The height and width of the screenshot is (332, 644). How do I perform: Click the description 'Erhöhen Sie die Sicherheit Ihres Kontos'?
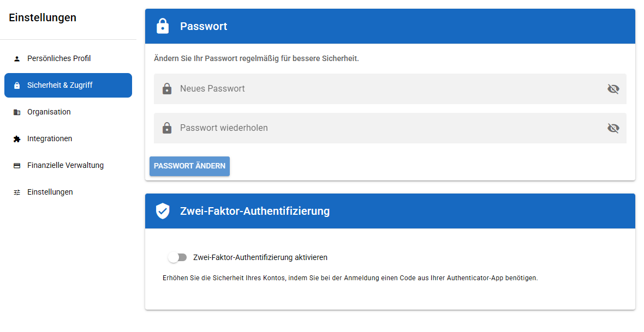pyautogui.click(x=224, y=278)
